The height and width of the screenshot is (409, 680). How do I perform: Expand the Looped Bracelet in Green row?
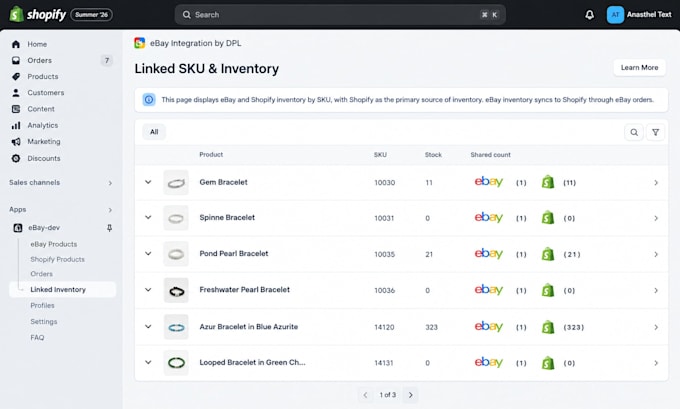point(148,362)
